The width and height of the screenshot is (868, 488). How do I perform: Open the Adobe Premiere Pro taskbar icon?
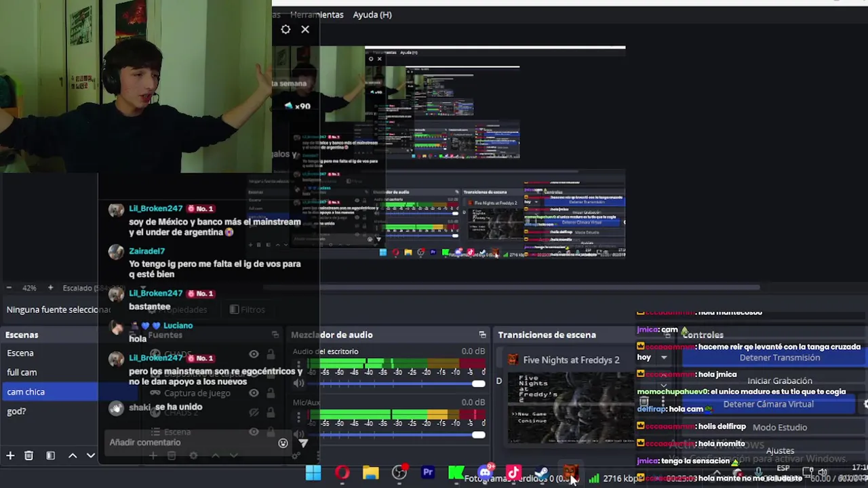click(428, 472)
